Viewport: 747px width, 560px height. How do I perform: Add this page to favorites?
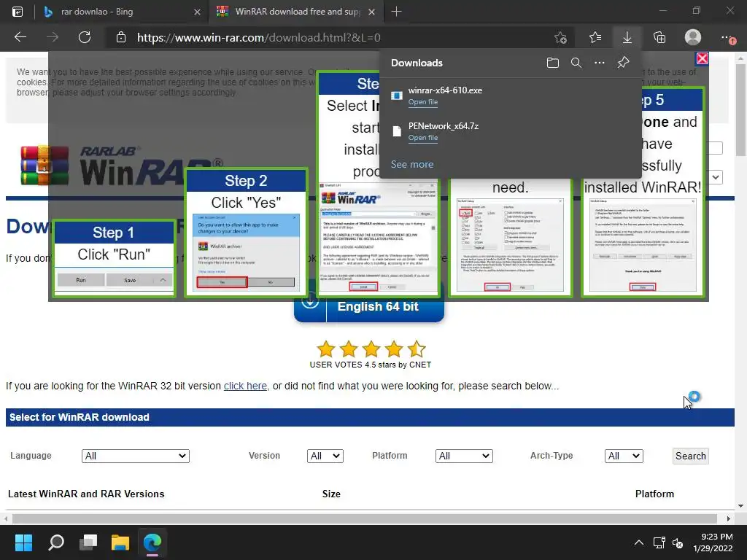[561, 37]
